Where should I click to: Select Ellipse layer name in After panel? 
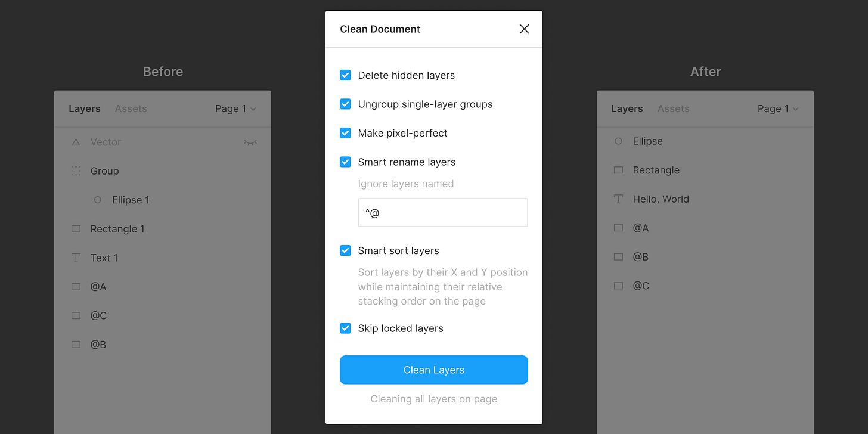pyautogui.click(x=648, y=141)
